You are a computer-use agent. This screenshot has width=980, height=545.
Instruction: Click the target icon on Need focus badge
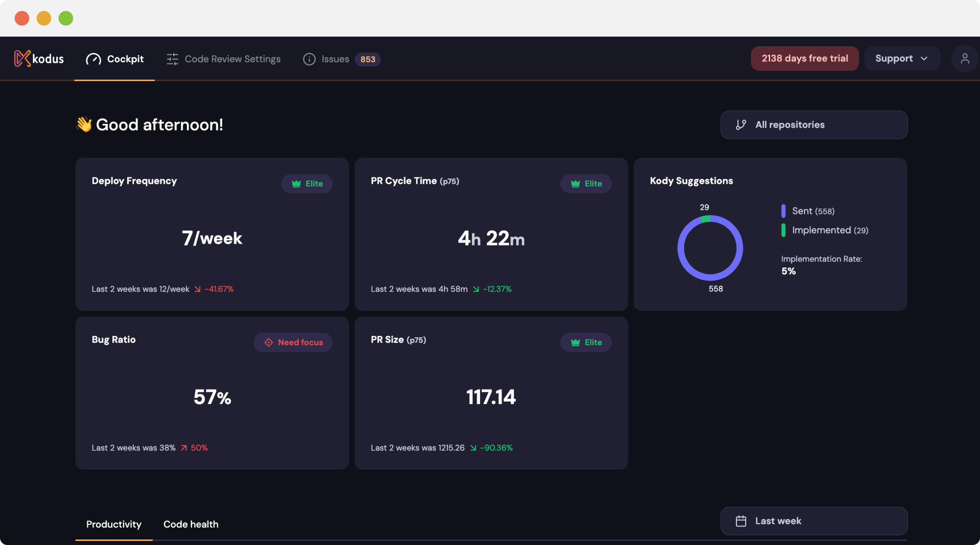(x=269, y=342)
